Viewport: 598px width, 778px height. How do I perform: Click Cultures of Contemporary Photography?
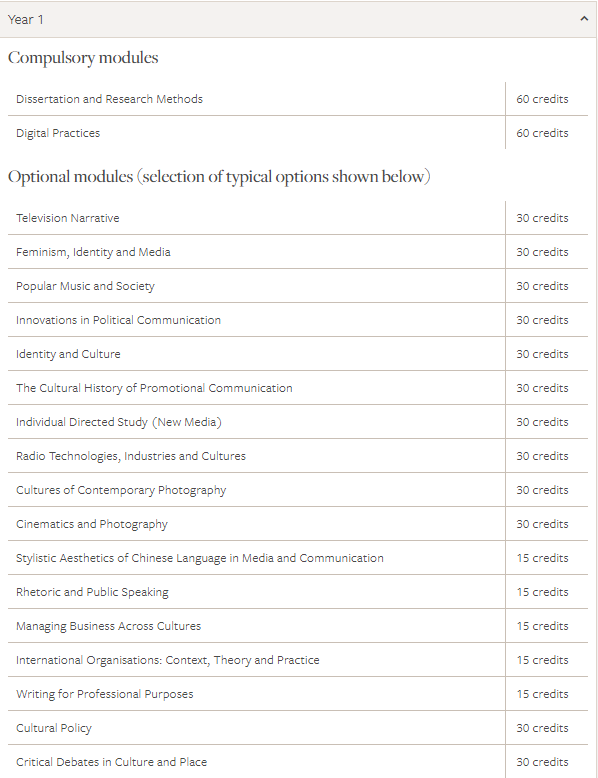coord(121,490)
